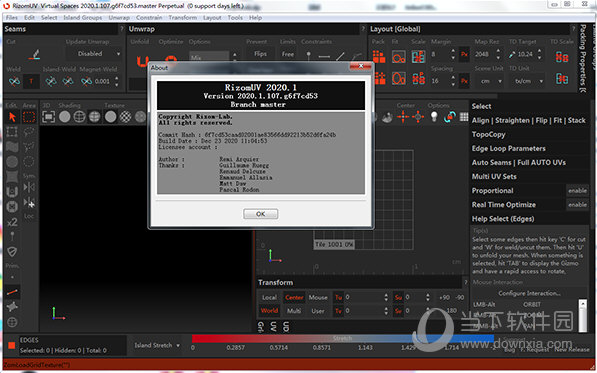Click the Weld seam icon
The height and width of the screenshot is (373, 597).
tap(14, 81)
